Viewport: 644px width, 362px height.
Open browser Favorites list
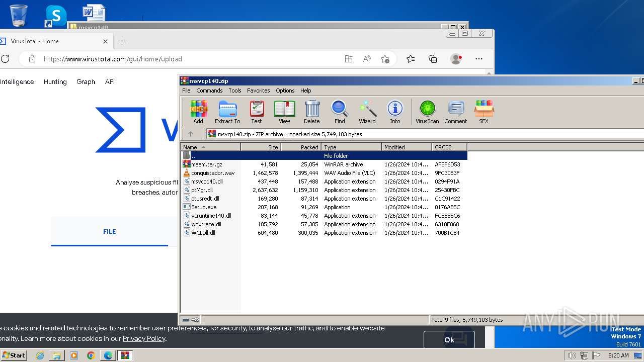coord(411,59)
